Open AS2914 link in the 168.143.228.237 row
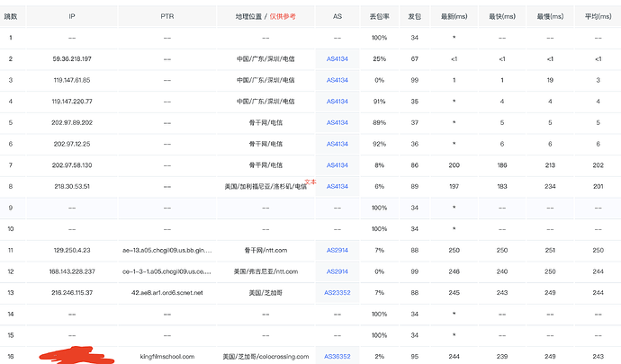The image size is (621, 364). pyautogui.click(x=337, y=271)
